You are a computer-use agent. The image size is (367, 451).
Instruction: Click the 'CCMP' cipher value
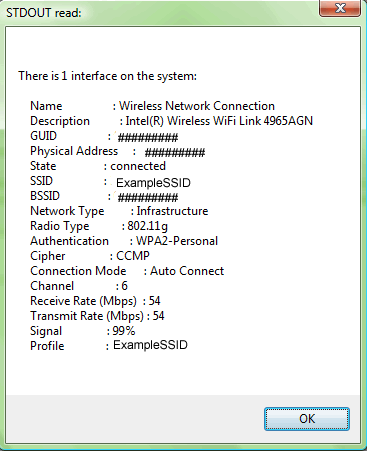pos(133,256)
